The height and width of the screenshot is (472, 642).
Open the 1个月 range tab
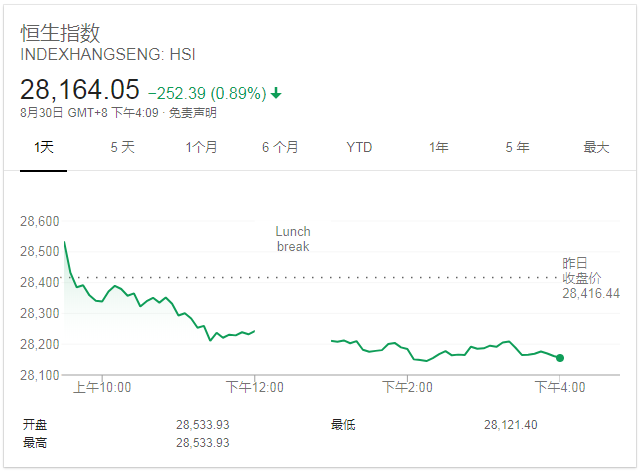tap(201, 147)
